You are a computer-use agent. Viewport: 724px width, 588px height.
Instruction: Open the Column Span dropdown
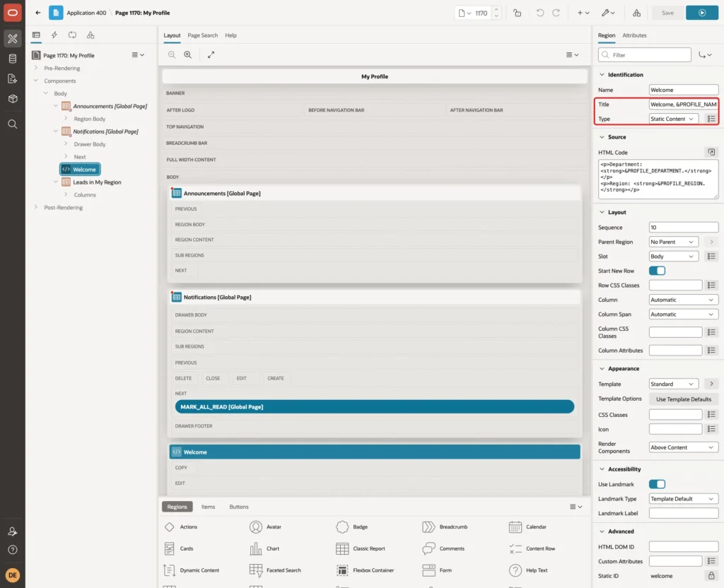coord(684,314)
